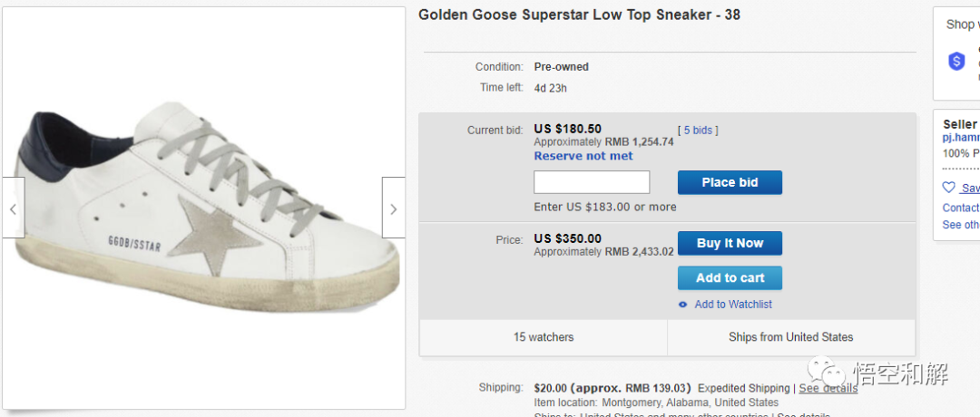Click the blue shield dollar icon

click(956, 61)
